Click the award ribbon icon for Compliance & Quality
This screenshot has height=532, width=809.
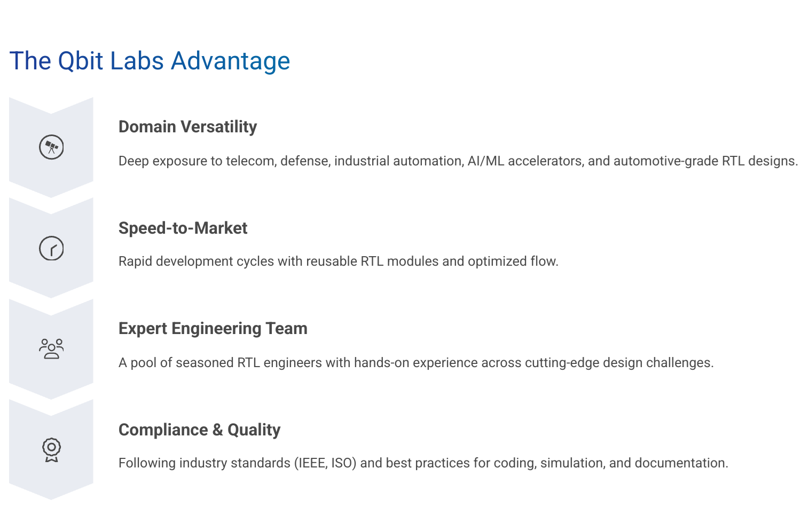(51, 450)
